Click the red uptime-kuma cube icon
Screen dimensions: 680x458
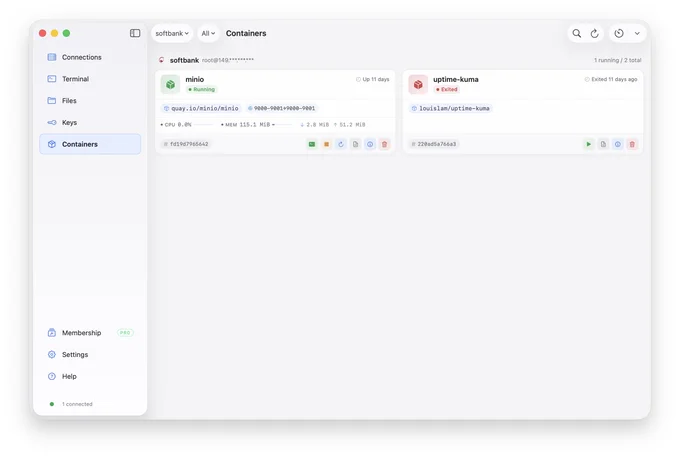[x=418, y=84]
